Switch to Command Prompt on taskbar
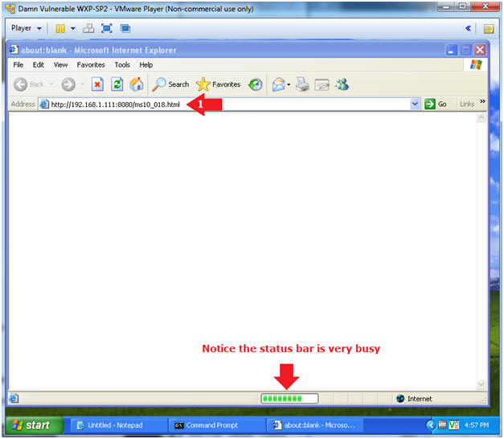 [x=217, y=425]
